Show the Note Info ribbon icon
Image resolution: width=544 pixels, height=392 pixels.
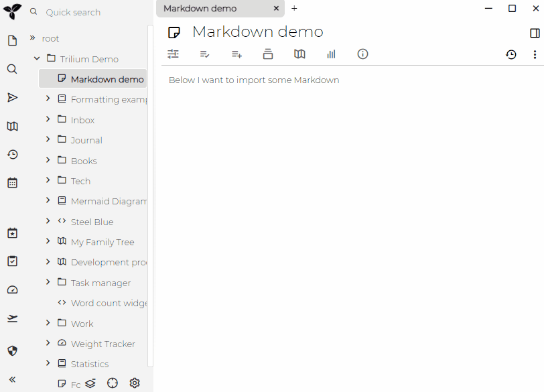pos(362,54)
